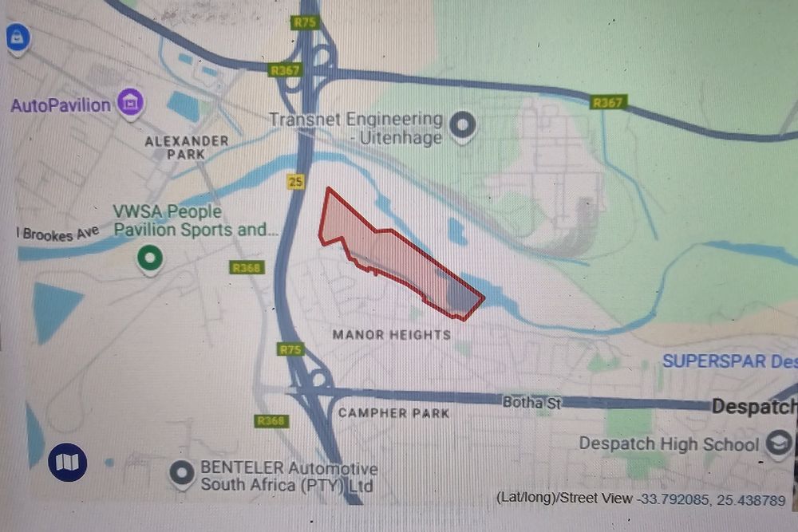Click the yellow 25 route marker

[296, 182]
